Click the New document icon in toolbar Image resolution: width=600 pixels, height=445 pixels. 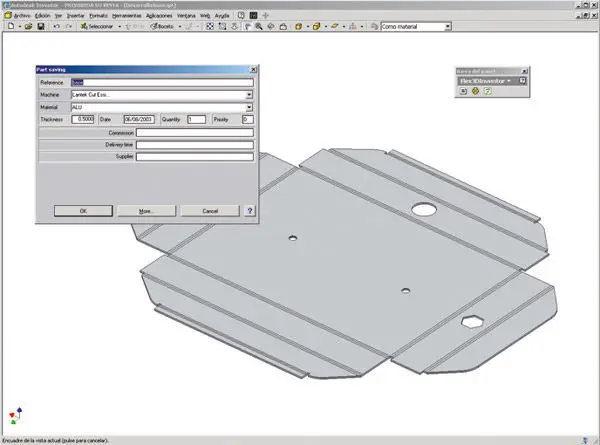tap(8, 26)
